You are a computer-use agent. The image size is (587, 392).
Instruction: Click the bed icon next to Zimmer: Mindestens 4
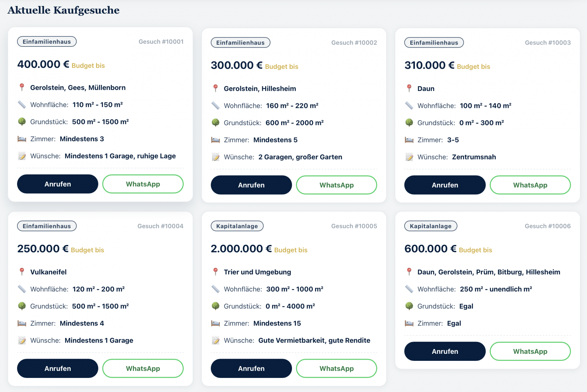pyautogui.click(x=22, y=323)
